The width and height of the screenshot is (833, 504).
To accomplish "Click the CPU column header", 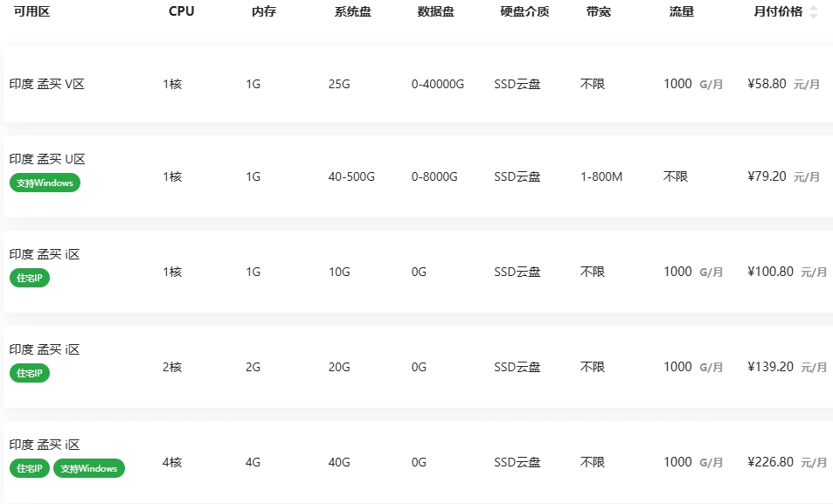I will (182, 12).
